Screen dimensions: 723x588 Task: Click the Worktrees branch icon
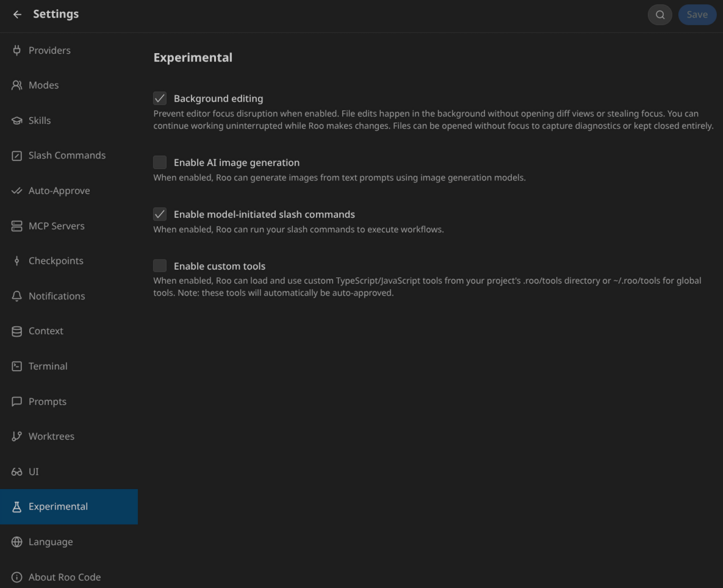[x=17, y=437]
